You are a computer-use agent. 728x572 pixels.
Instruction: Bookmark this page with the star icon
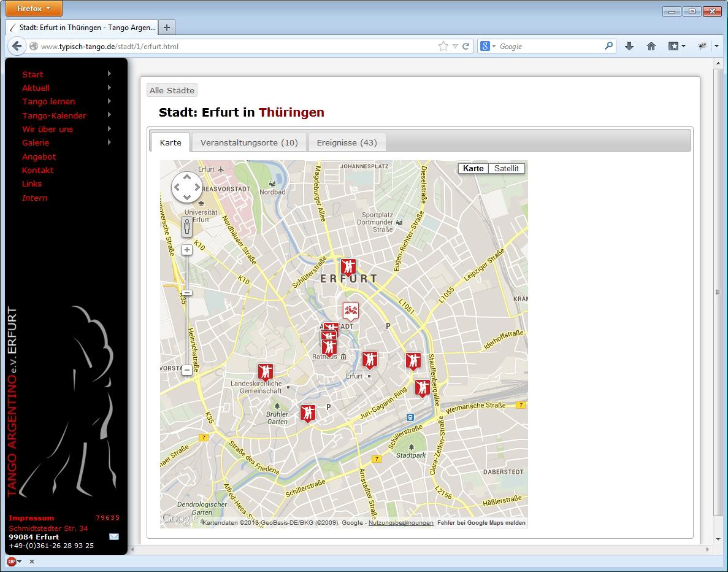(443, 46)
